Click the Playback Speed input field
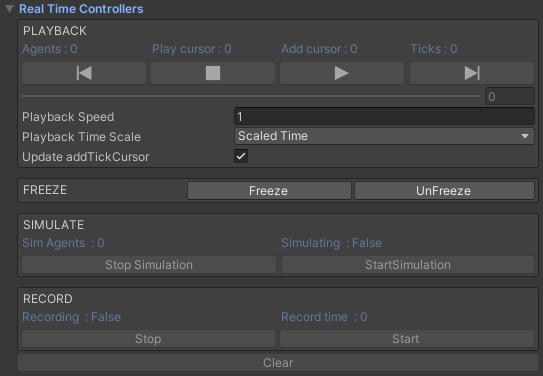Screen dimensions: 543x376 point(384,116)
